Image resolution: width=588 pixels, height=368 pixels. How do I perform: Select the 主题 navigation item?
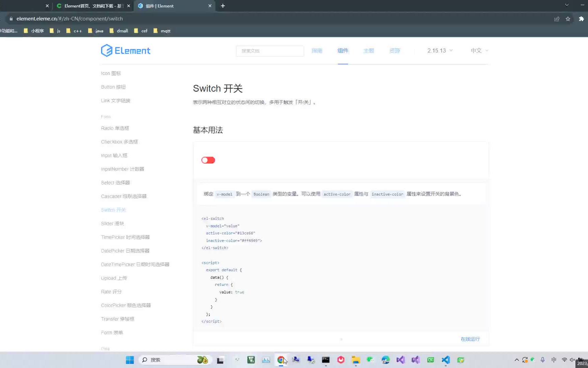(369, 50)
